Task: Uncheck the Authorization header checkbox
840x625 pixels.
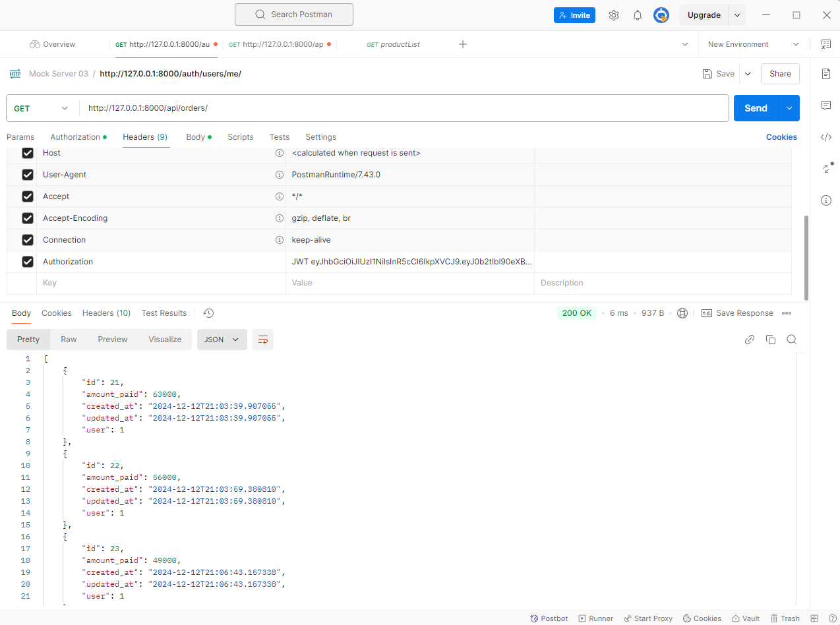Action: [28, 262]
